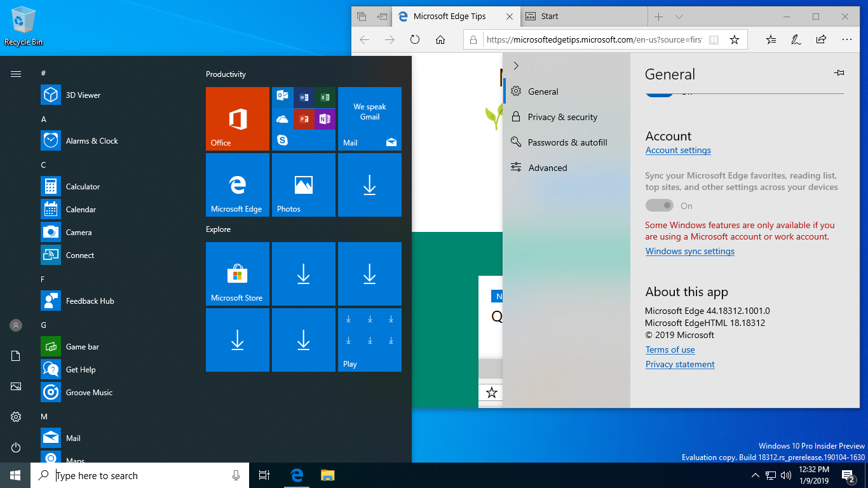Launch Groove Music
This screenshot has height=488, width=868.
[x=114, y=393]
